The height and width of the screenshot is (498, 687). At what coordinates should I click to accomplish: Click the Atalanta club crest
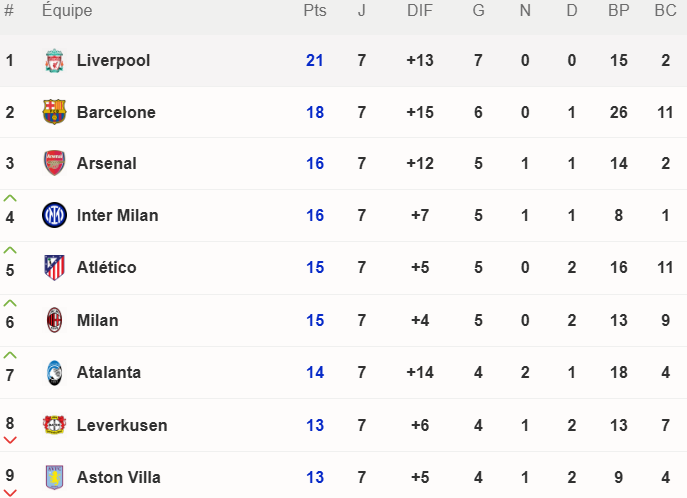[x=54, y=373]
